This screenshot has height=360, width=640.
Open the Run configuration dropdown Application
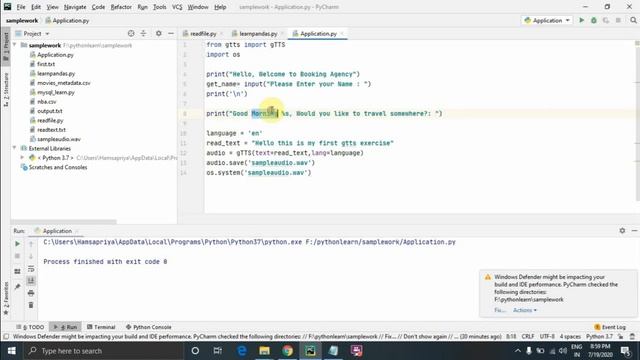tap(547, 20)
